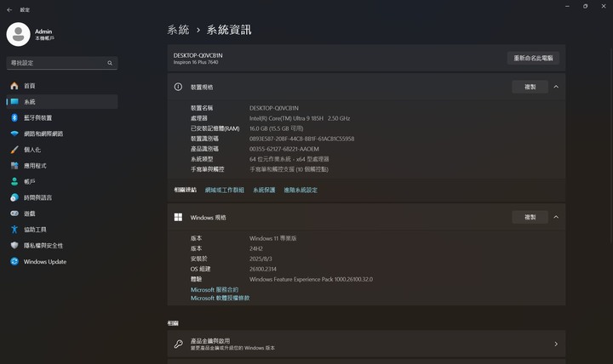Open the 遊戲 settings section

(62, 213)
